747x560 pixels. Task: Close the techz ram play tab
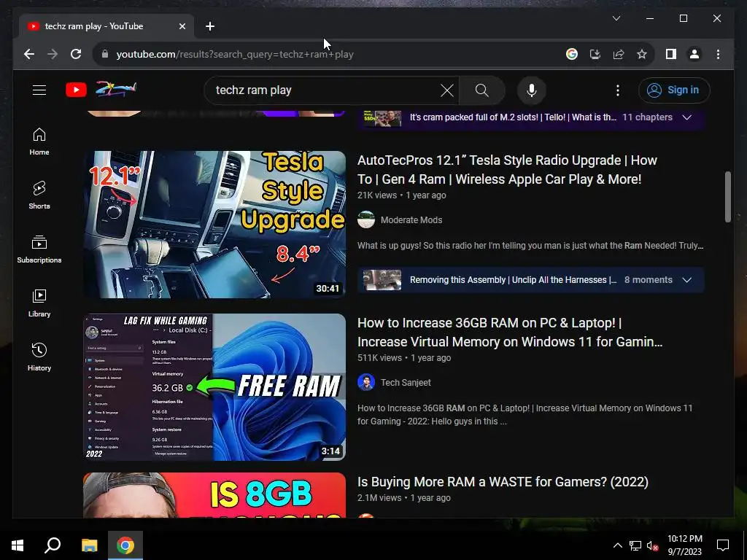[182, 27]
